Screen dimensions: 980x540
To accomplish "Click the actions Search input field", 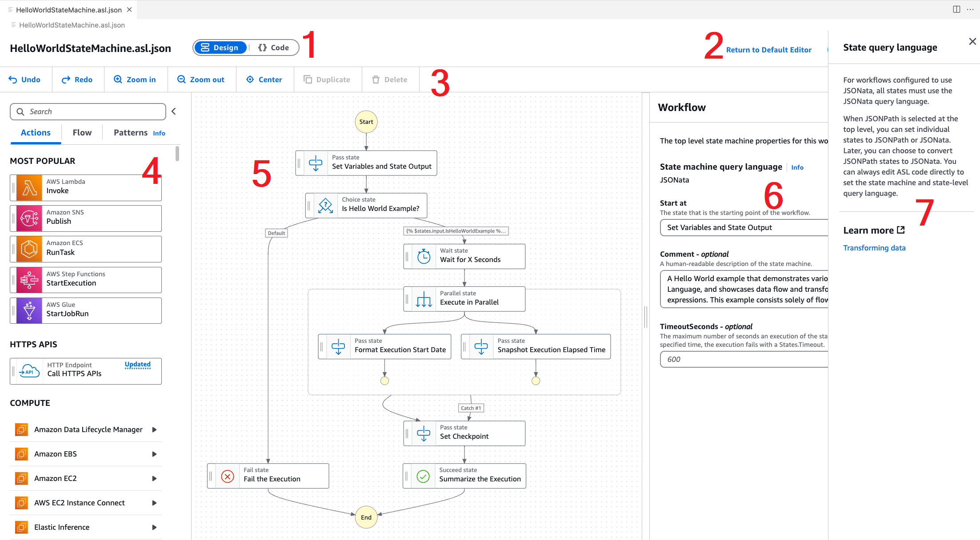I will [x=87, y=111].
